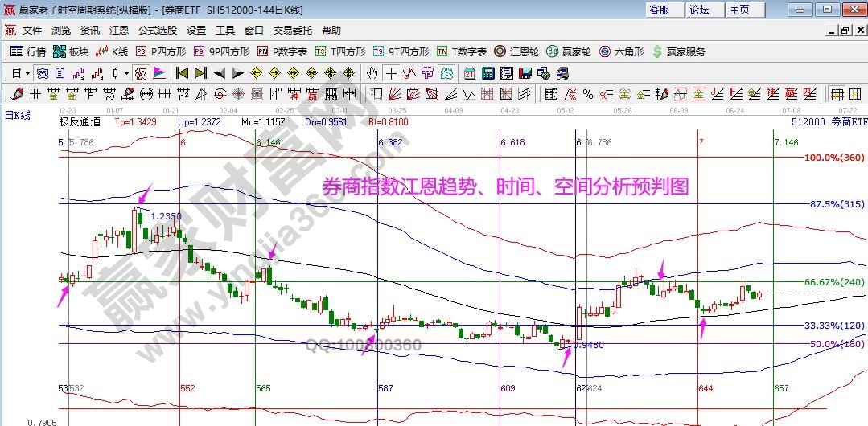Open the 9T四方形 time square

click(401, 51)
